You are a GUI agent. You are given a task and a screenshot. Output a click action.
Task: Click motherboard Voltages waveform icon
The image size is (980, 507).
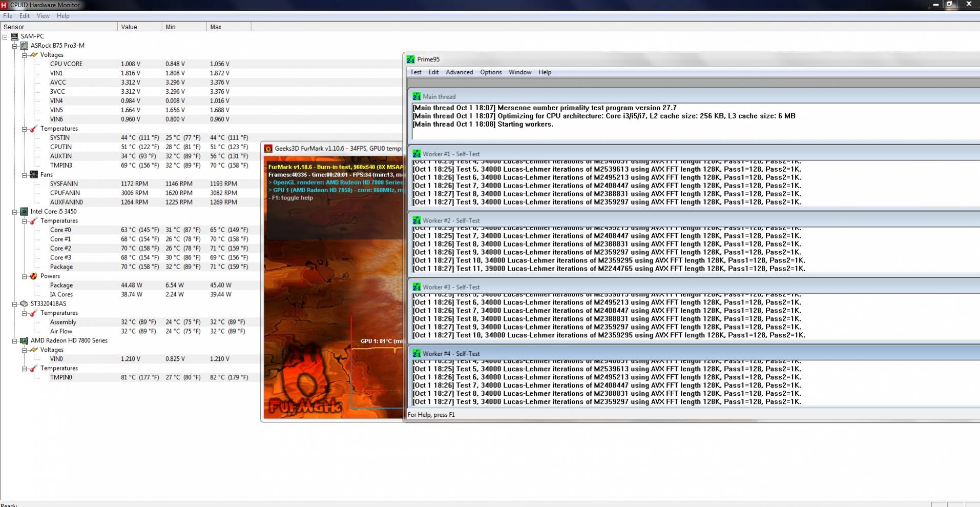[x=34, y=55]
